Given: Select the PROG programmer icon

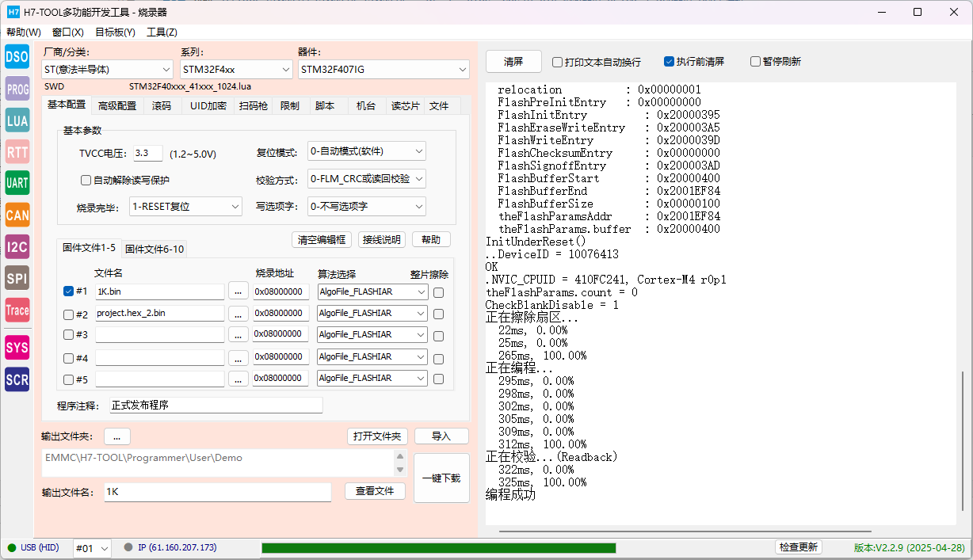Looking at the screenshot, I should (17, 89).
